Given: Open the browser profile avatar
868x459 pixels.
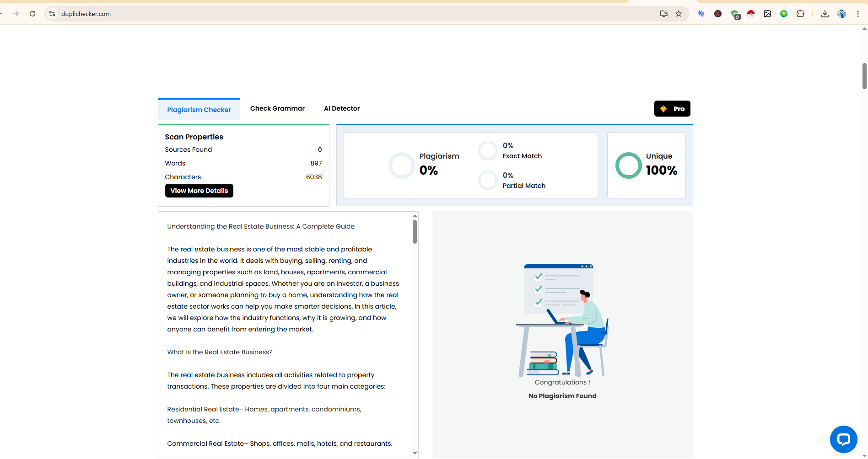Looking at the screenshot, I should [841, 14].
